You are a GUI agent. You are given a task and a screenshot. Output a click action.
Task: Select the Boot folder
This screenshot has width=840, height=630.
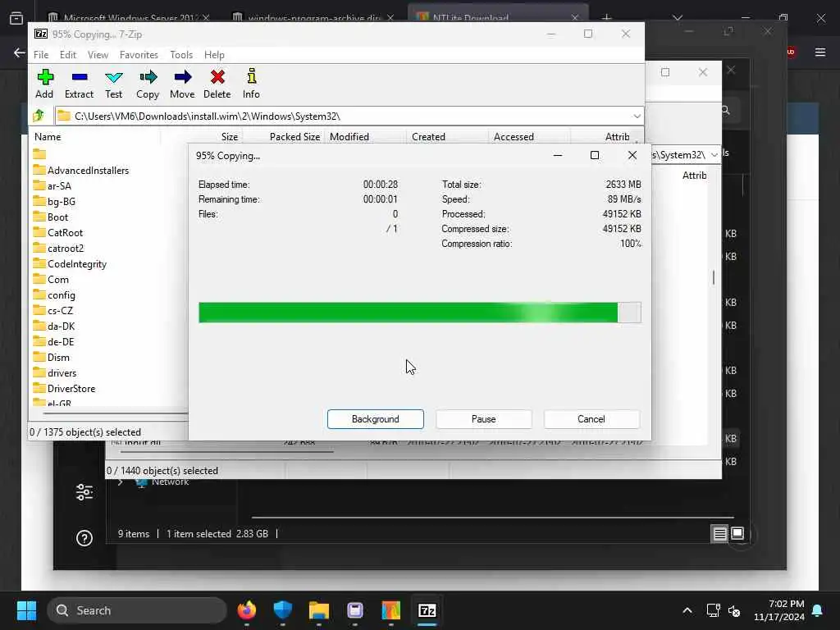point(50,217)
